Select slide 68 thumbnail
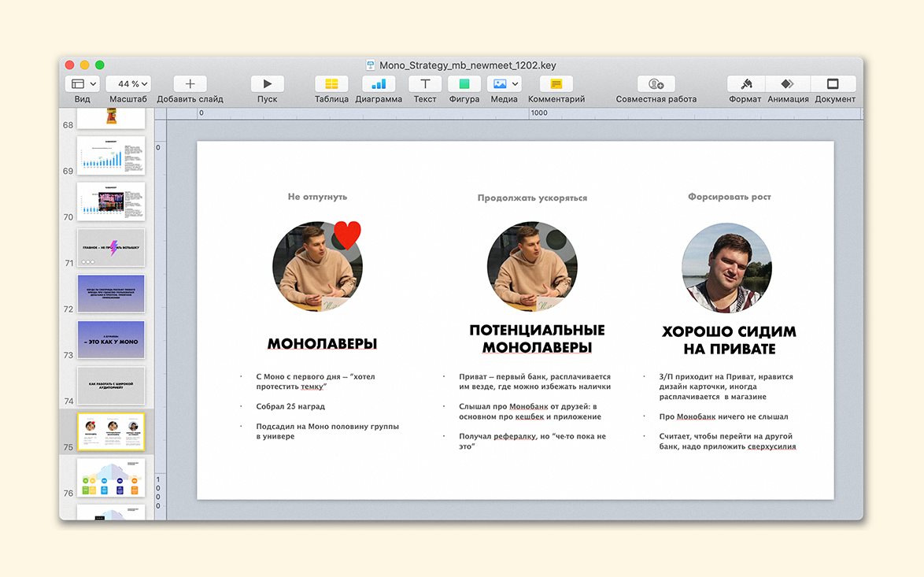 111,117
